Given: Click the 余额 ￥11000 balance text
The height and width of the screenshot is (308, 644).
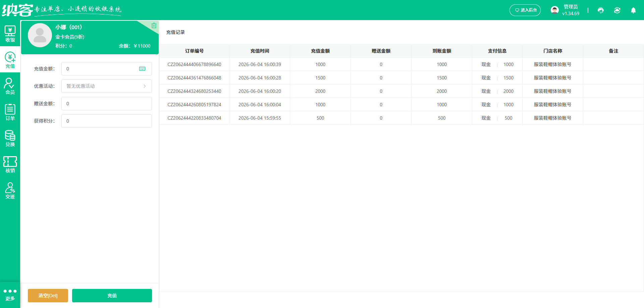Looking at the screenshot, I should 135,46.
